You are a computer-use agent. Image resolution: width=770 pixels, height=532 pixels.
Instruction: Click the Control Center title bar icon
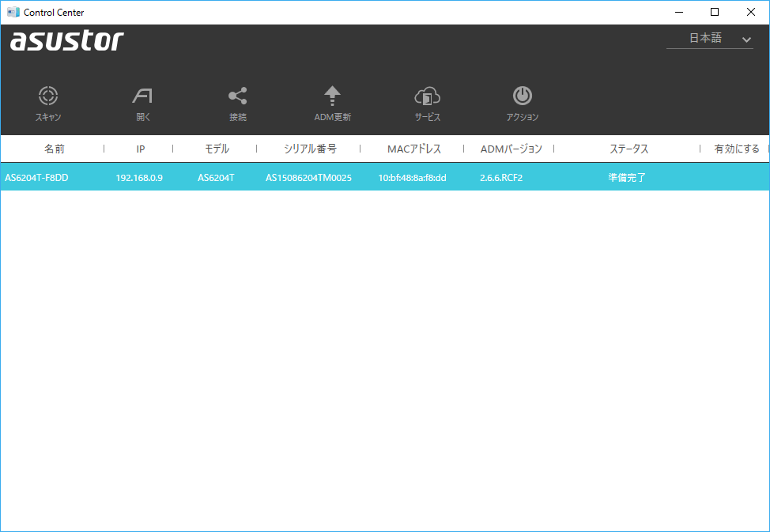click(x=13, y=11)
